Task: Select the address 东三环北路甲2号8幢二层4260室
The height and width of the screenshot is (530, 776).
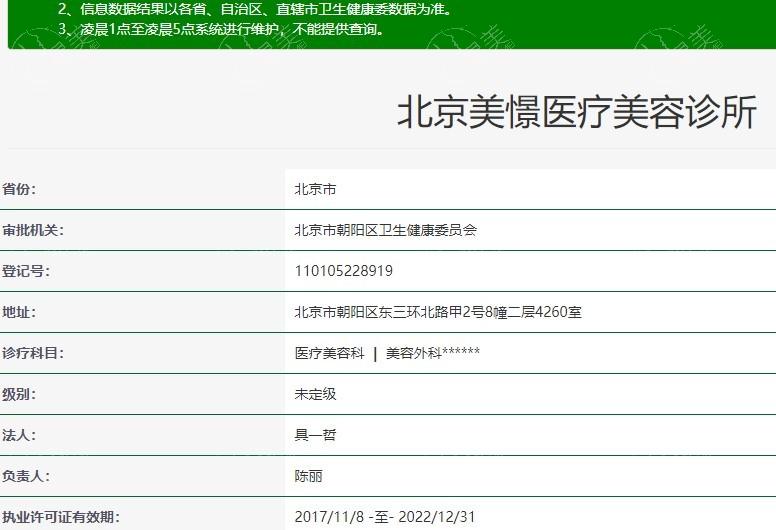Action: click(480, 312)
